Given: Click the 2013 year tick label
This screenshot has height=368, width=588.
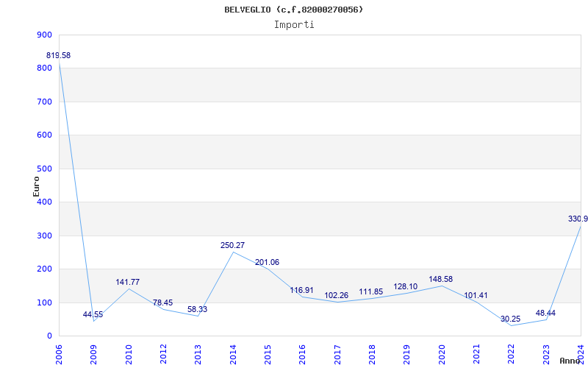Looking at the screenshot, I should click(198, 355).
